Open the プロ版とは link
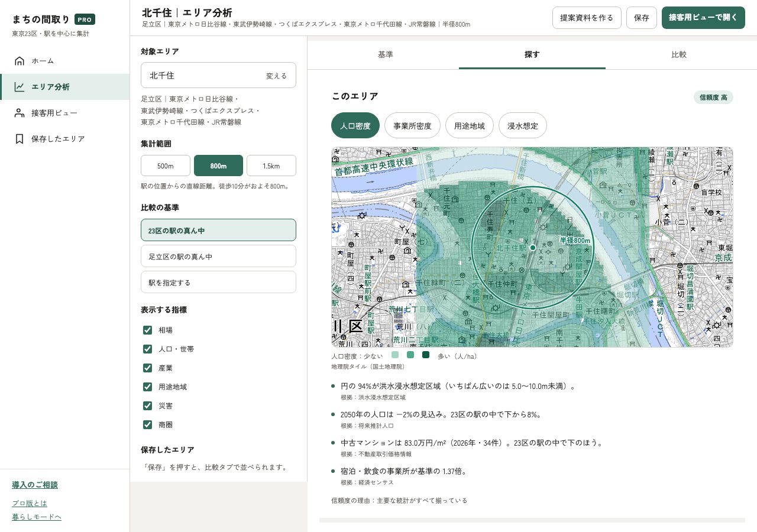 pyautogui.click(x=30, y=503)
